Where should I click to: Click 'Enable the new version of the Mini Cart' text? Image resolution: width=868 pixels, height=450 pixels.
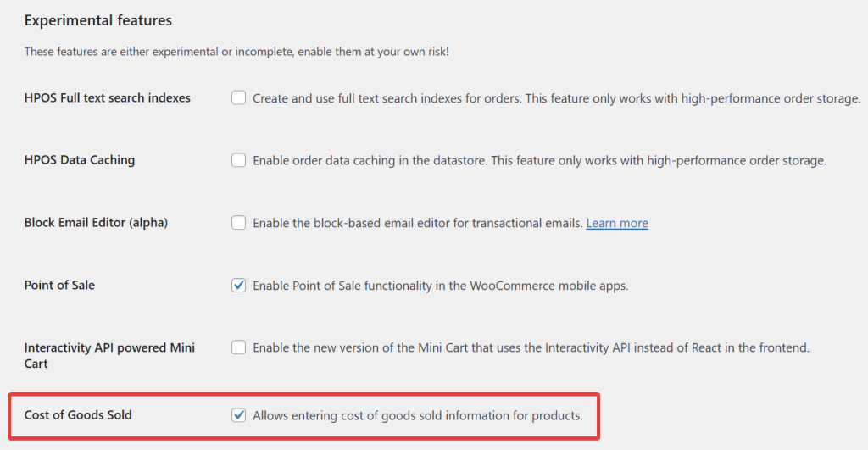[x=531, y=347]
